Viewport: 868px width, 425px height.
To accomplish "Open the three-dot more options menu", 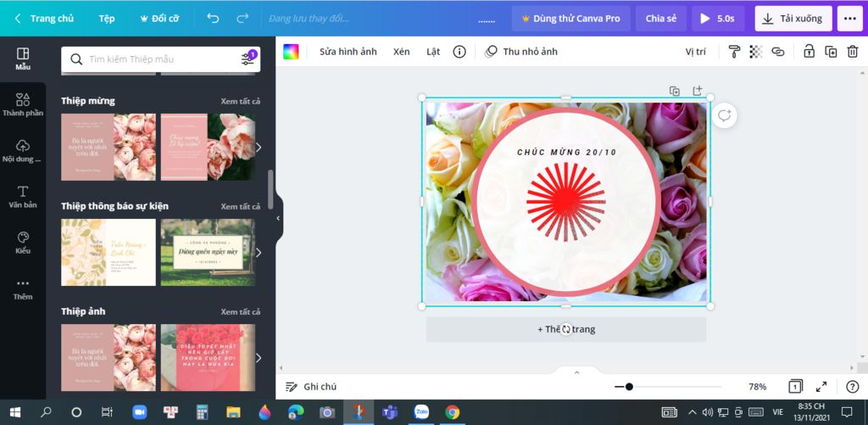I will [x=850, y=19].
